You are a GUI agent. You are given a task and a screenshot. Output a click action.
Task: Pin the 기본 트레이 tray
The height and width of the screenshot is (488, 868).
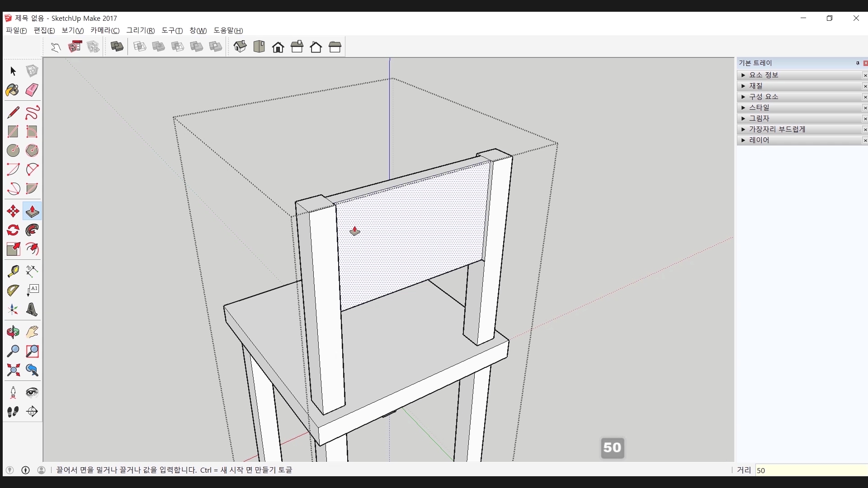(858, 63)
